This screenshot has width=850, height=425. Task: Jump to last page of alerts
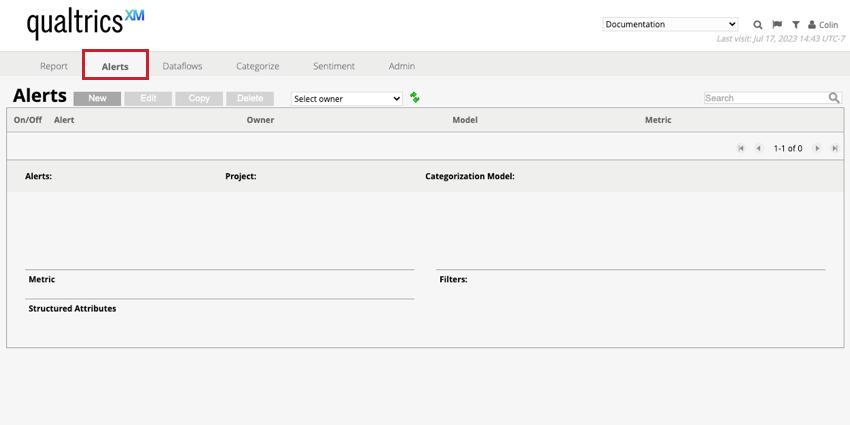[x=834, y=148]
